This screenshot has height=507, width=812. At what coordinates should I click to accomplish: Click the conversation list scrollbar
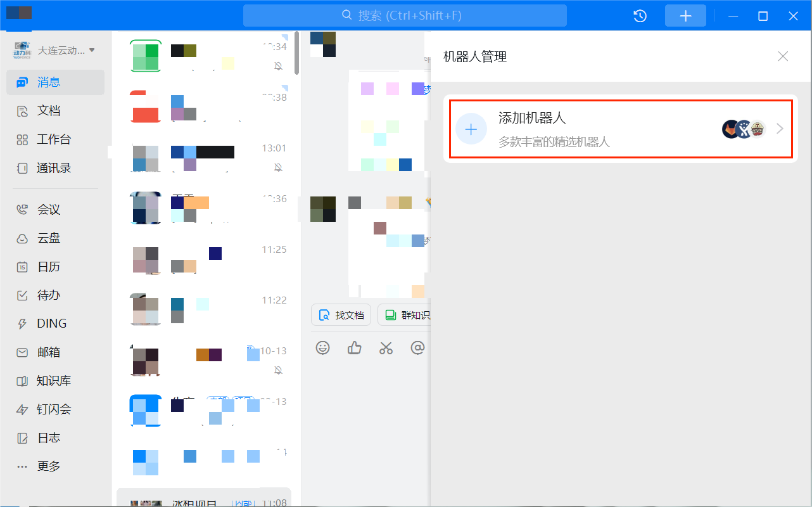click(x=297, y=53)
